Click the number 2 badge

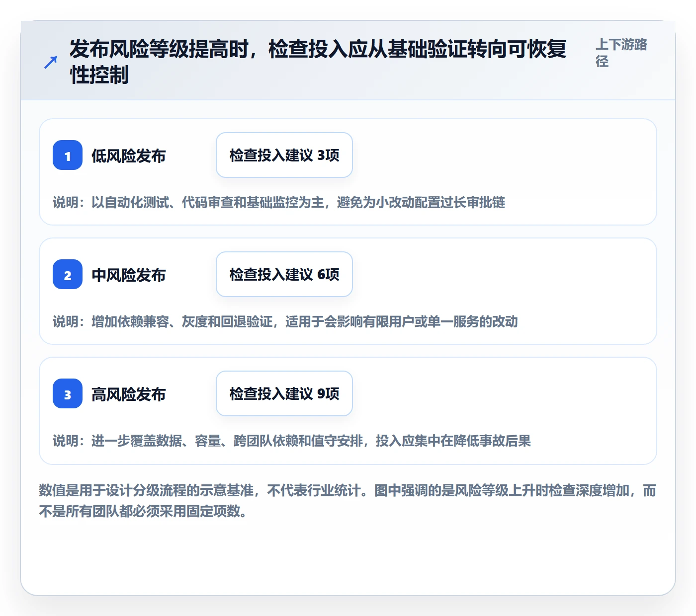click(x=68, y=274)
